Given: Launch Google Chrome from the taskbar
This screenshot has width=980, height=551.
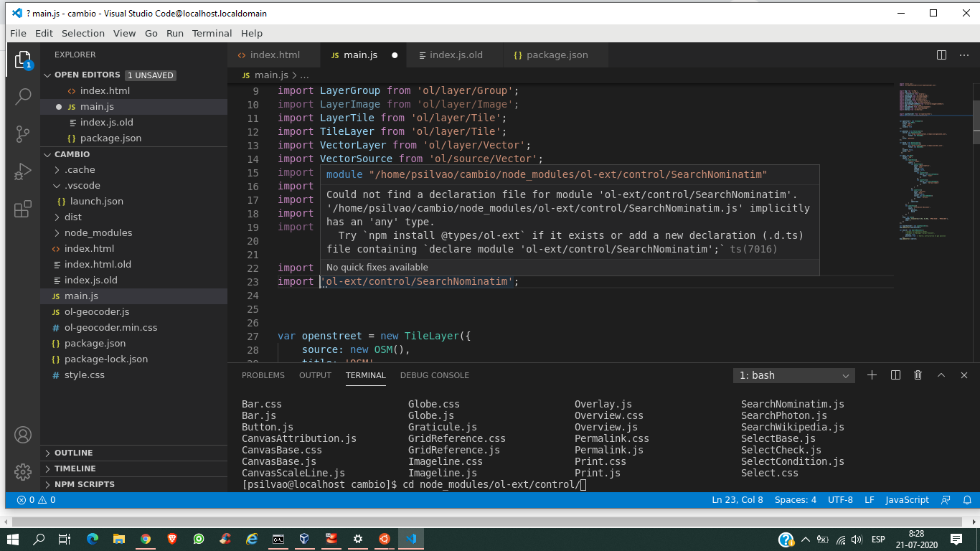Looking at the screenshot, I should point(146,539).
